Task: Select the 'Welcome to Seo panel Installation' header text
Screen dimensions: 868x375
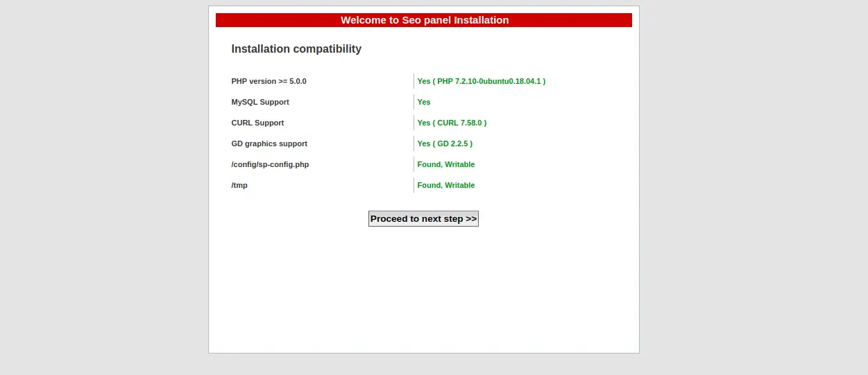Action: click(x=425, y=20)
